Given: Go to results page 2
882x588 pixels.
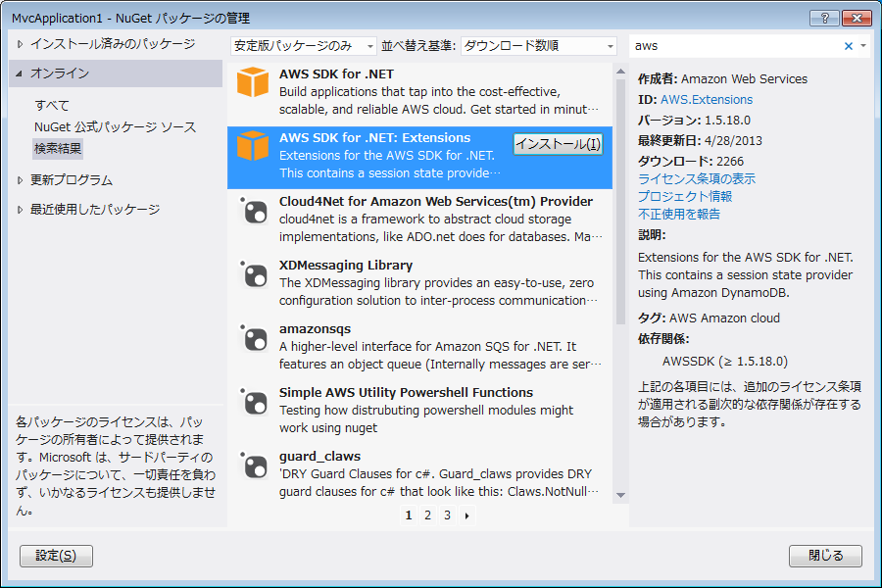Looking at the screenshot, I should tap(428, 515).
